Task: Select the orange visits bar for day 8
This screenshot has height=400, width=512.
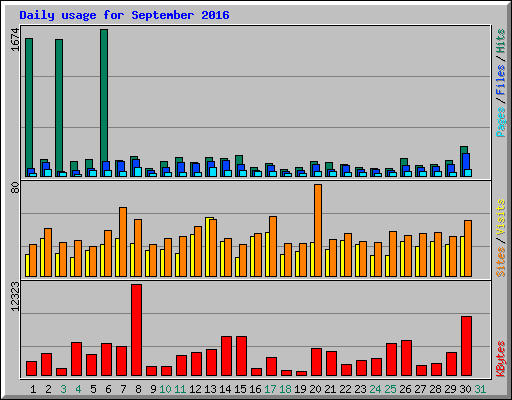Action: point(138,248)
